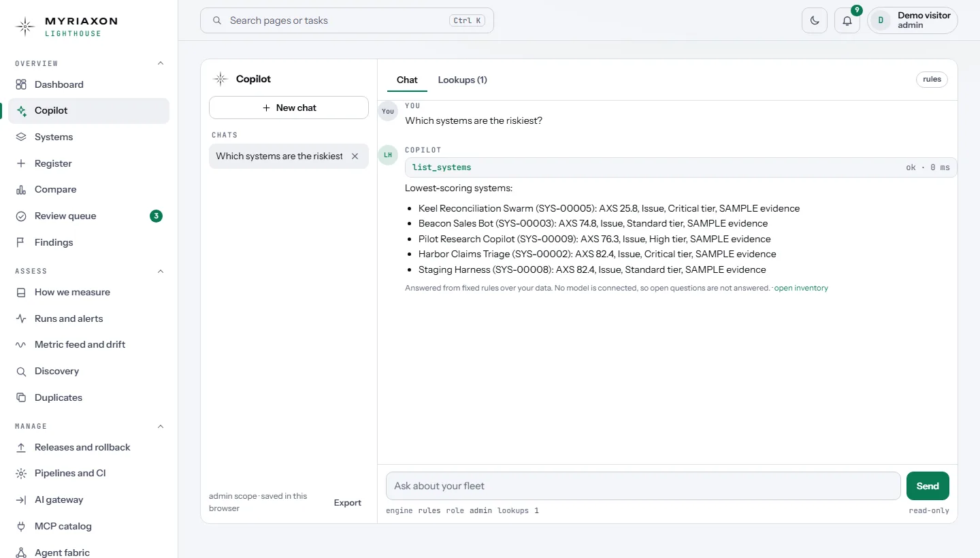Screen dimensions: 980x558
Task: Switch to the Lookups (1) tab
Action: pyautogui.click(x=462, y=80)
